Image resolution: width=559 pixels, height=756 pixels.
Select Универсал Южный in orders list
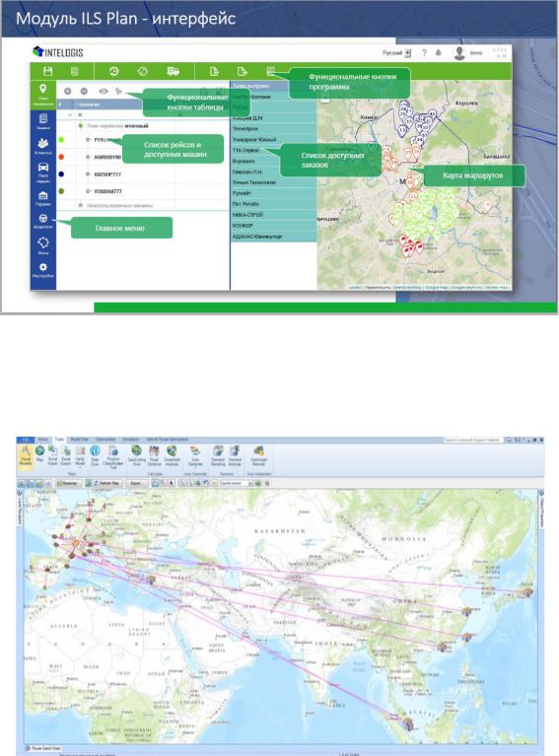[273, 139]
